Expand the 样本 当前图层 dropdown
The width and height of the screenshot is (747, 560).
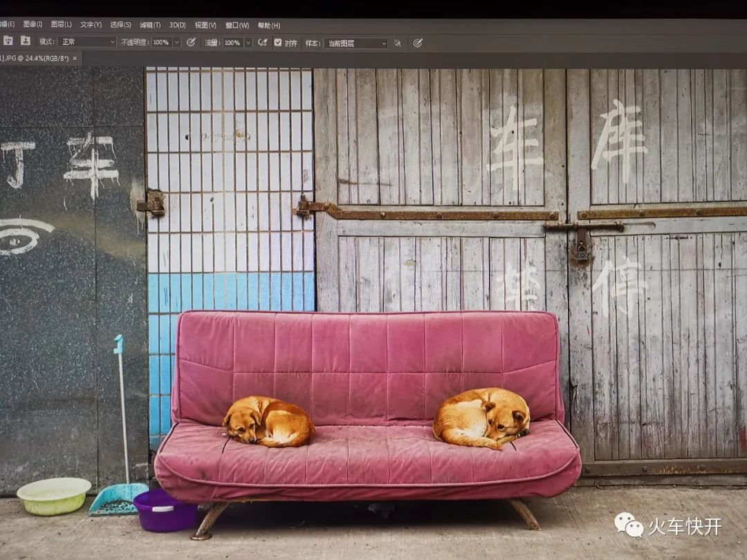point(356,44)
